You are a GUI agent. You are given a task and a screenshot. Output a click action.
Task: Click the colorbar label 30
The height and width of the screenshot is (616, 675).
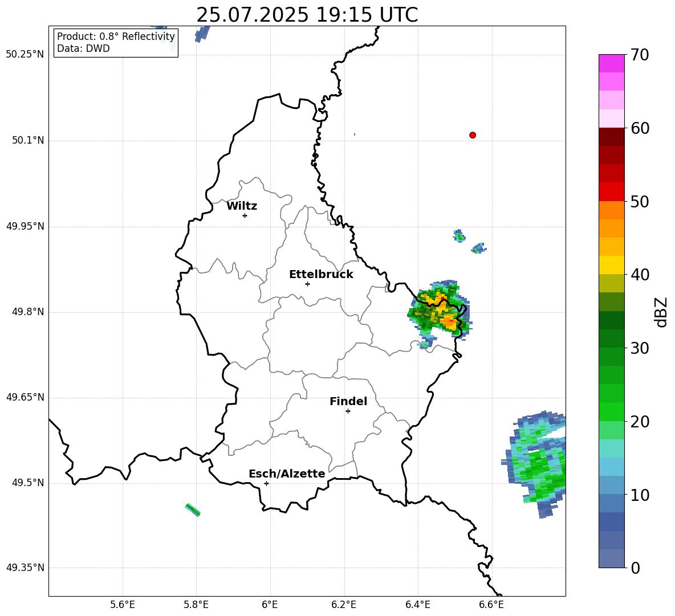tap(640, 348)
